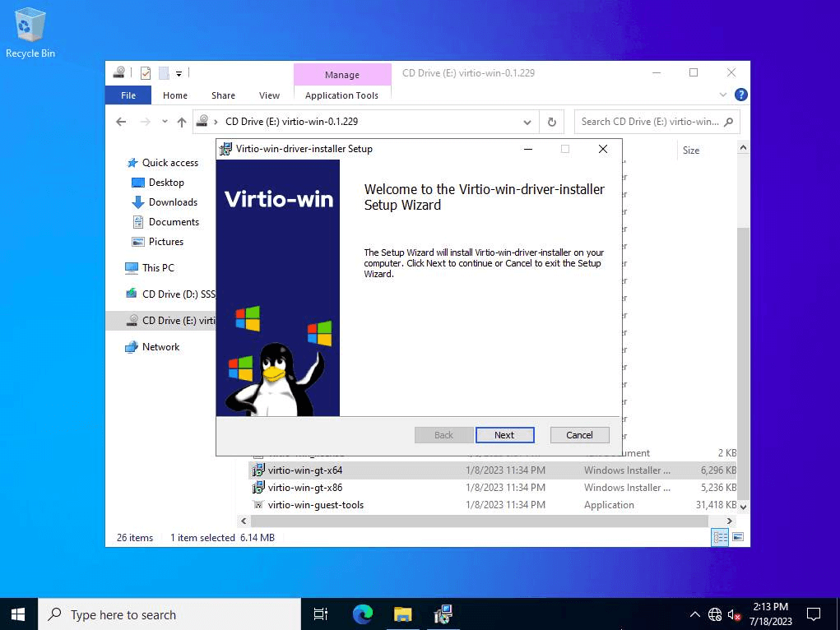This screenshot has height=630, width=840.
Task: Open File Explorer from the taskbar
Action: click(402, 614)
